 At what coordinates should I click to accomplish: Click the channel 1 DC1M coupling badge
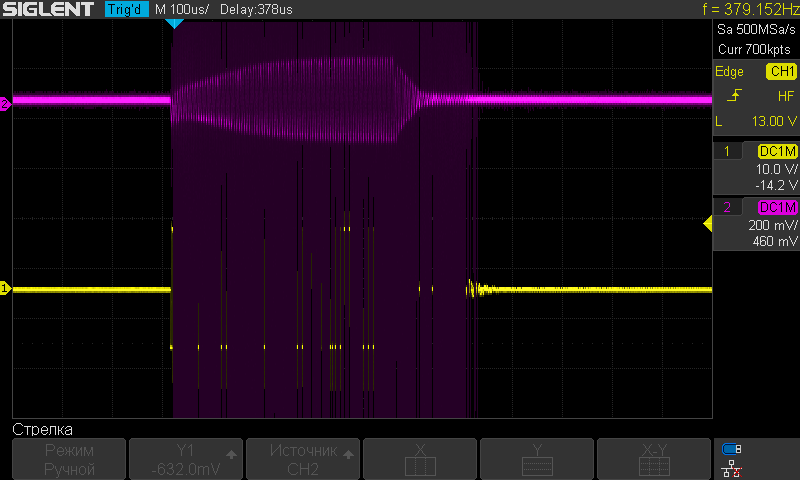click(x=778, y=151)
